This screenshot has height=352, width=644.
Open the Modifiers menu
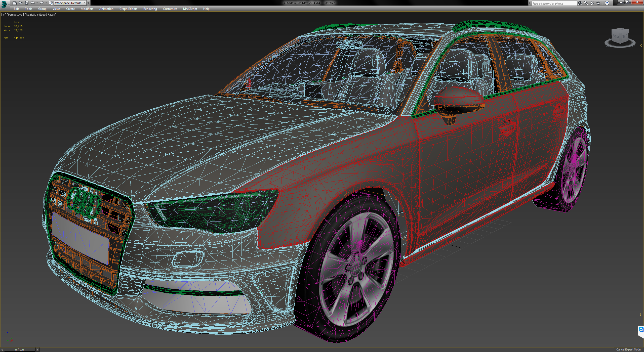(x=87, y=9)
